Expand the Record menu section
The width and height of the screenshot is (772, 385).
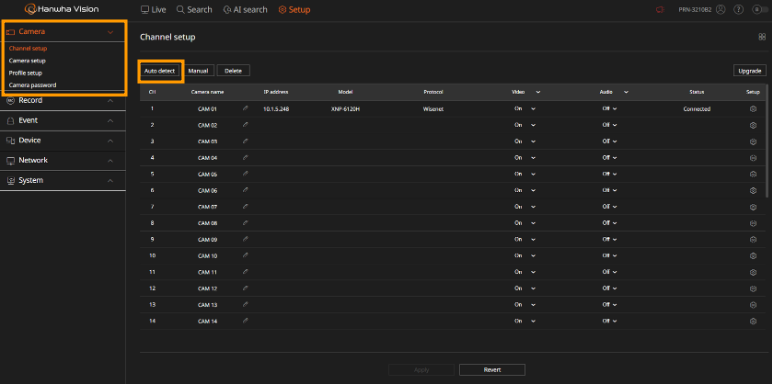click(110, 100)
